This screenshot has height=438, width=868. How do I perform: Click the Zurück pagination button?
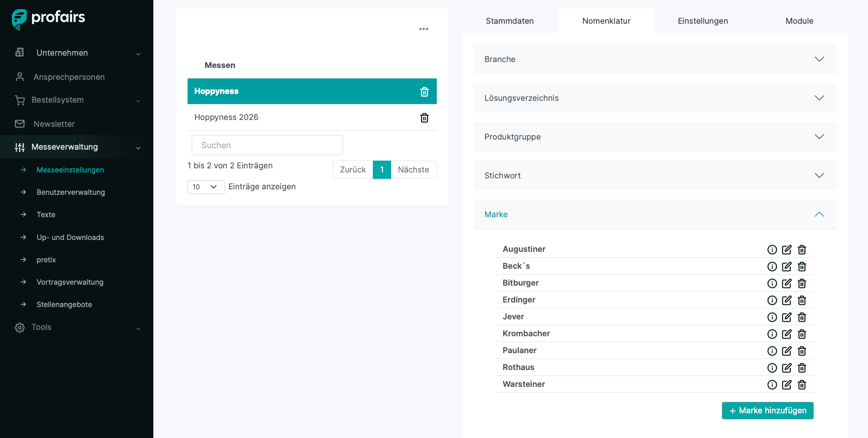(x=353, y=170)
